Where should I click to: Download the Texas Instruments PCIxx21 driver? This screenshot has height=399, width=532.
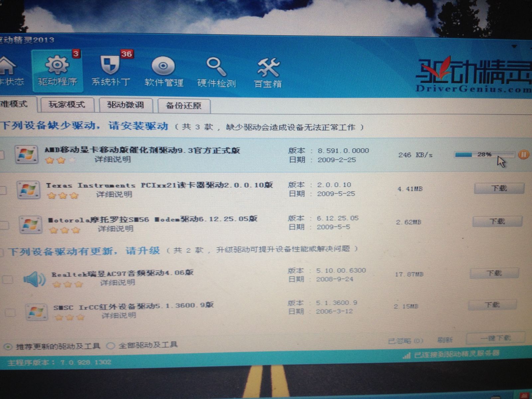pos(499,188)
